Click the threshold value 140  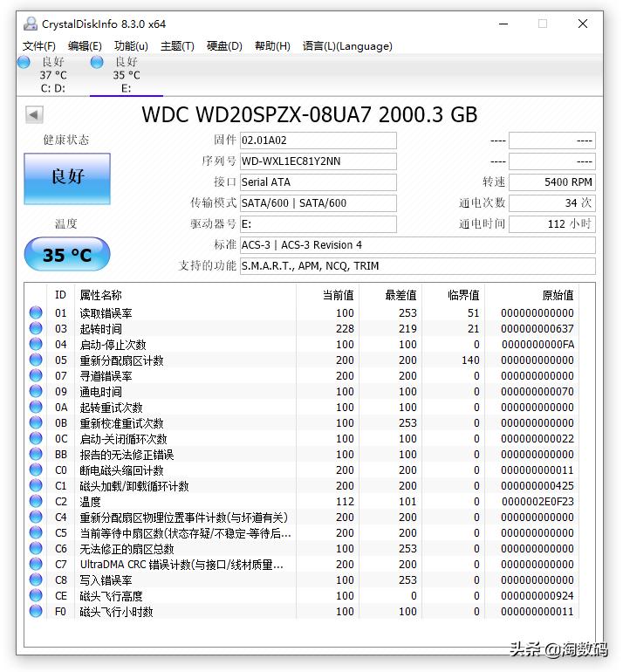coord(470,360)
